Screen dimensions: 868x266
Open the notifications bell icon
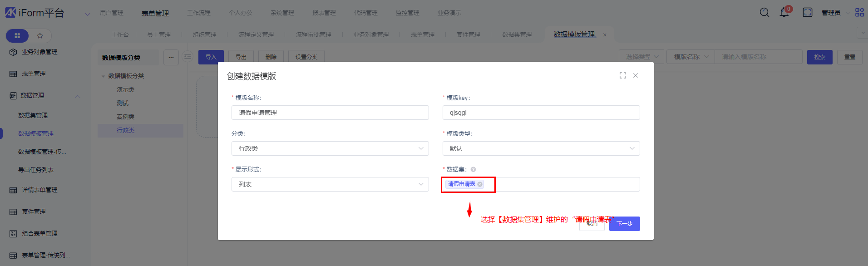[x=784, y=13]
